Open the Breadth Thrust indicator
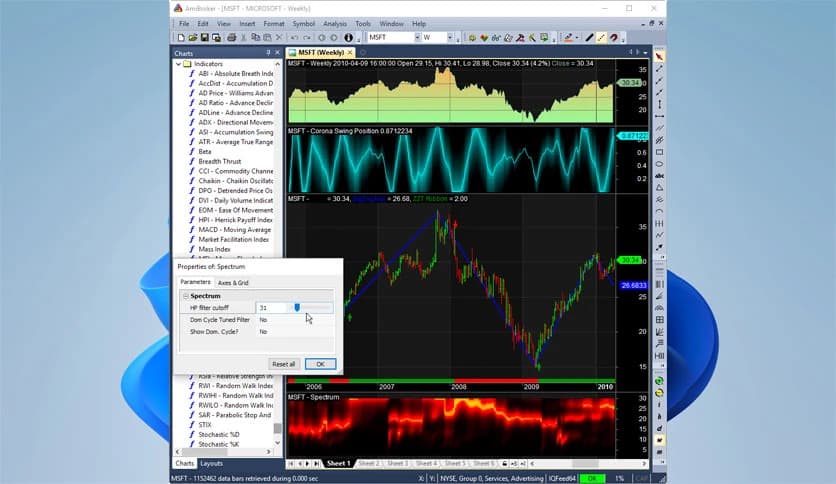The height and width of the screenshot is (484, 836). click(x=220, y=162)
